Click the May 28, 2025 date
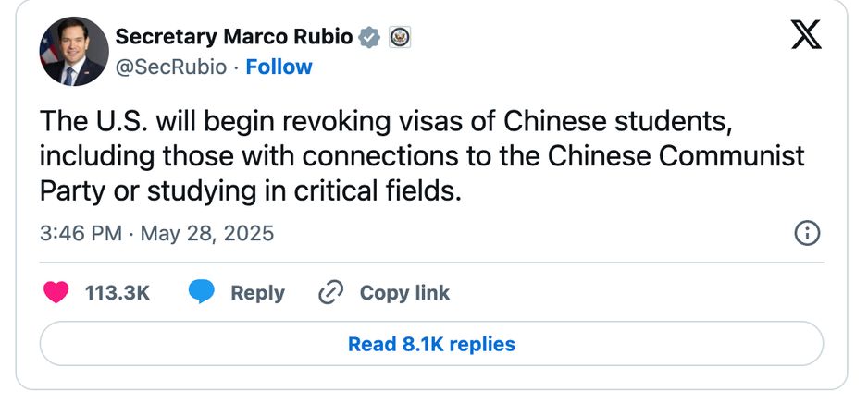Viewport: 868px width, 416px height. [206, 233]
